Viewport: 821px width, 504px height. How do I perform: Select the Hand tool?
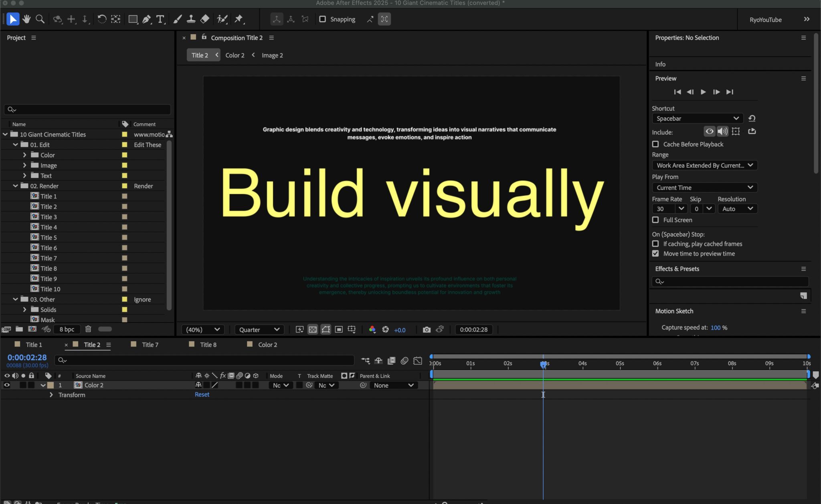26,19
